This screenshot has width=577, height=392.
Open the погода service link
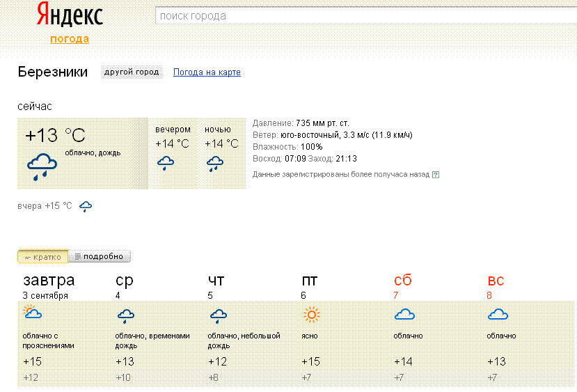tap(70, 39)
